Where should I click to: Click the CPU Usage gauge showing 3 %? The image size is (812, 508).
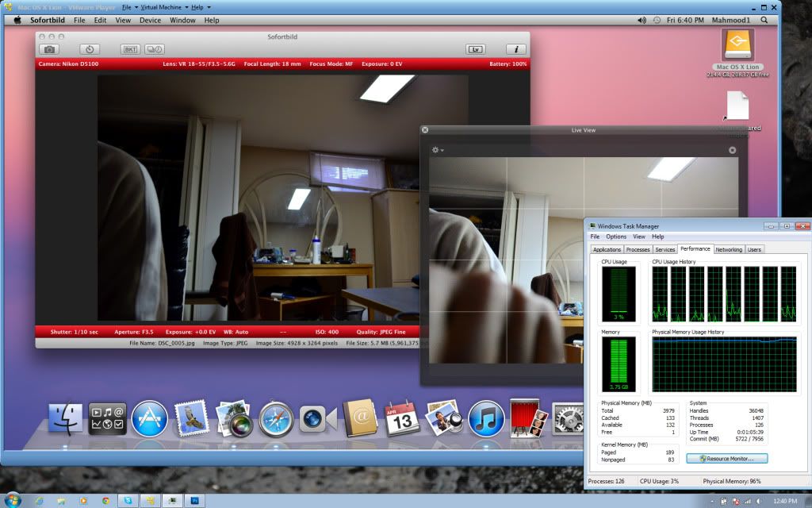619,294
